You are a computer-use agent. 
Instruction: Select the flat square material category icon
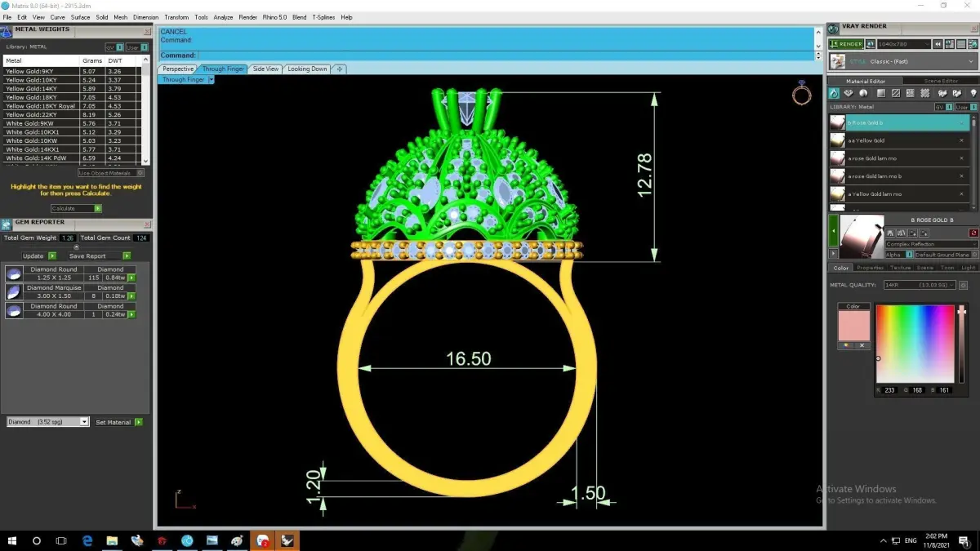coord(881,94)
